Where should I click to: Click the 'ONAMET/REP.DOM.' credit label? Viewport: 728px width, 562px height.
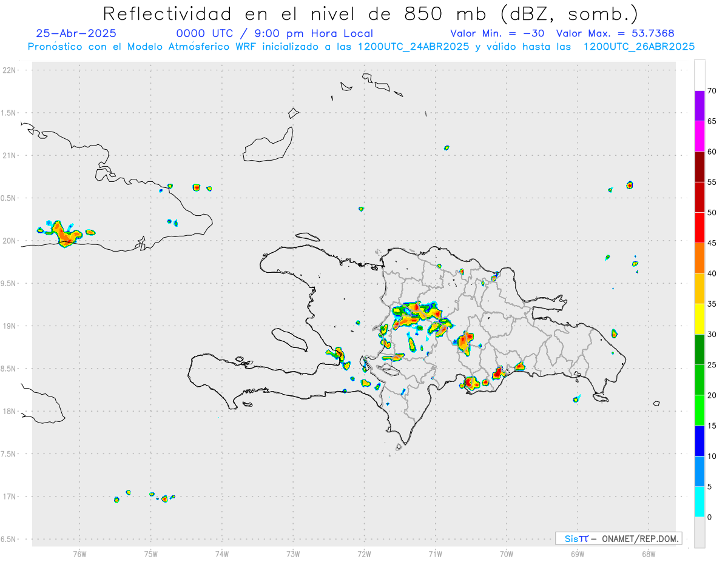640,538
